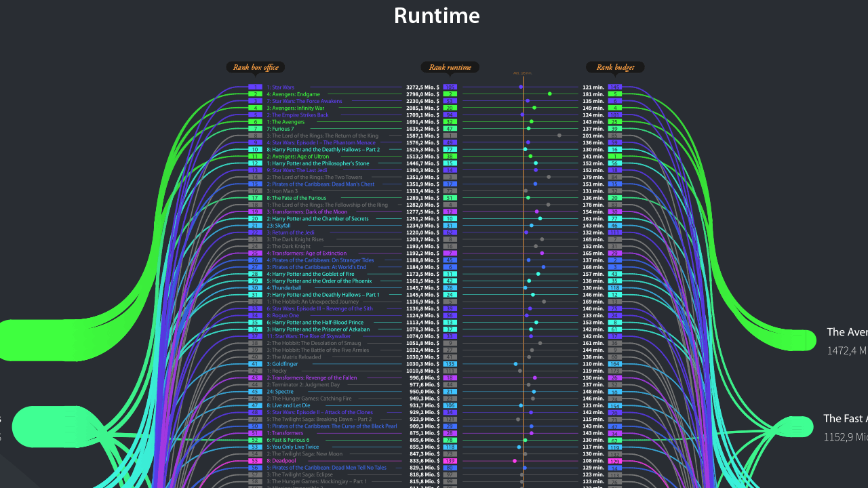Click the 'The Fast A…' franchise label
This screenshot has height=488, width=868.
(846, 419)
